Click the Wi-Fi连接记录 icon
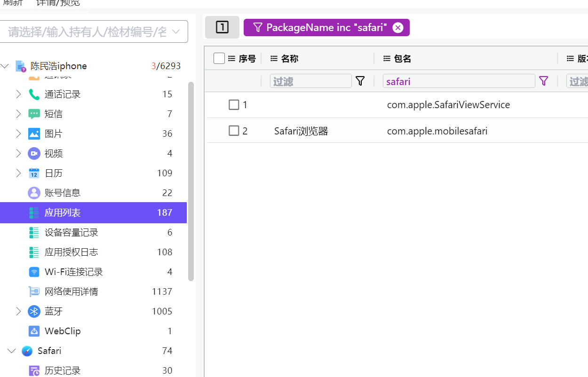Viewport: 588px width, 377px height. point(34,272)
